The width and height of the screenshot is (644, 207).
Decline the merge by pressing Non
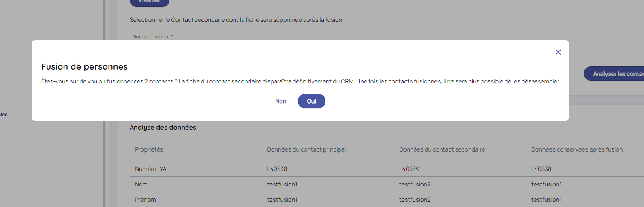tap(280, 101)
